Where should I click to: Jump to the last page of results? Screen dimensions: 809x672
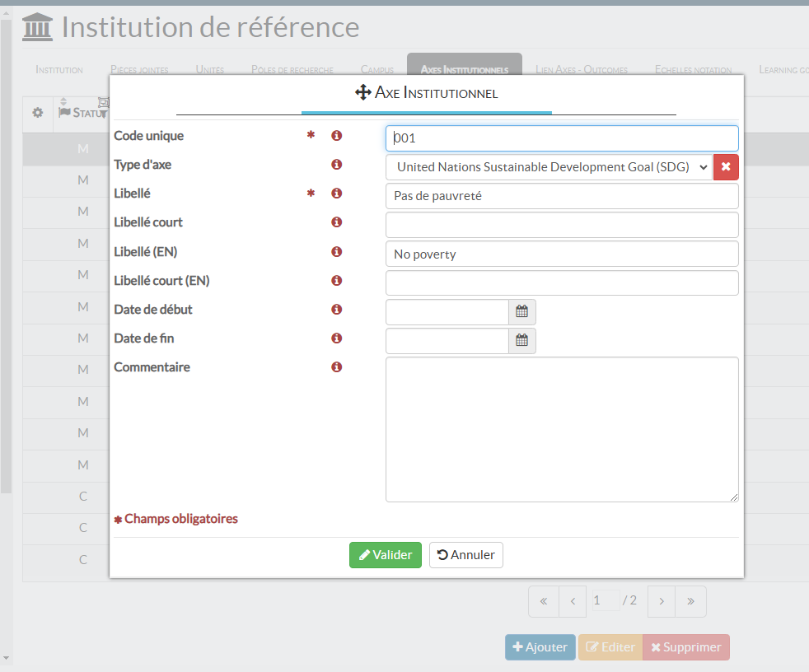tap(690, 601)
